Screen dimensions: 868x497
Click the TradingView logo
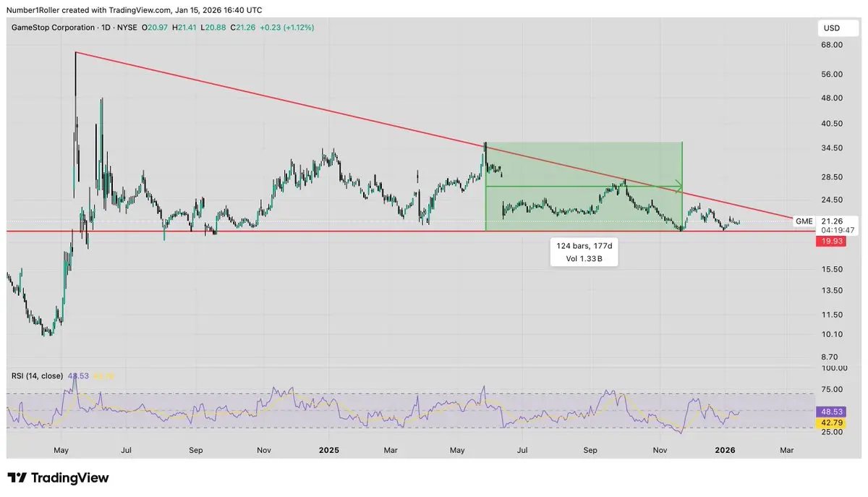click(x=58, y=478)
